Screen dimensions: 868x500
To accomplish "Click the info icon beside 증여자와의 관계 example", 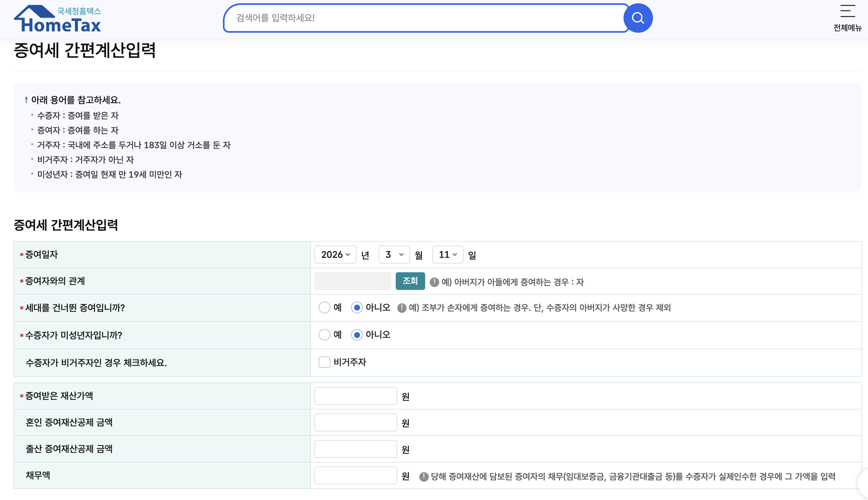I will (435, 282).
